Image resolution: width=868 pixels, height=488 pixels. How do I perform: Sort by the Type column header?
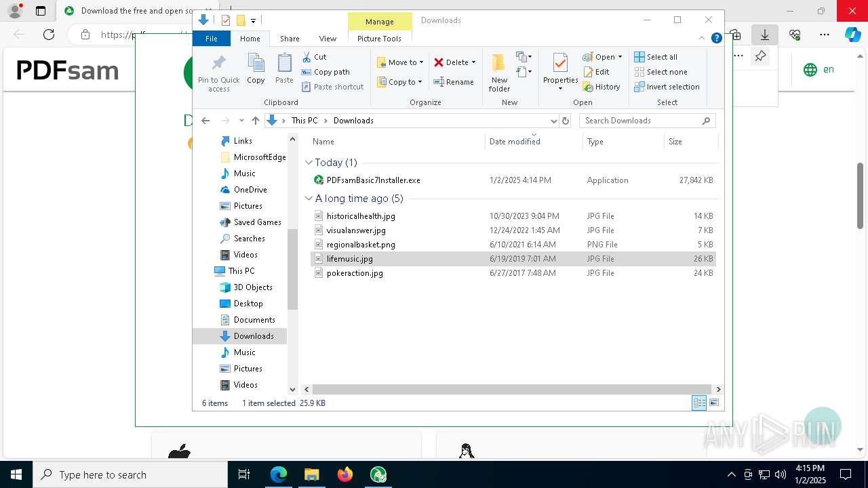click(x=623, y=142)
